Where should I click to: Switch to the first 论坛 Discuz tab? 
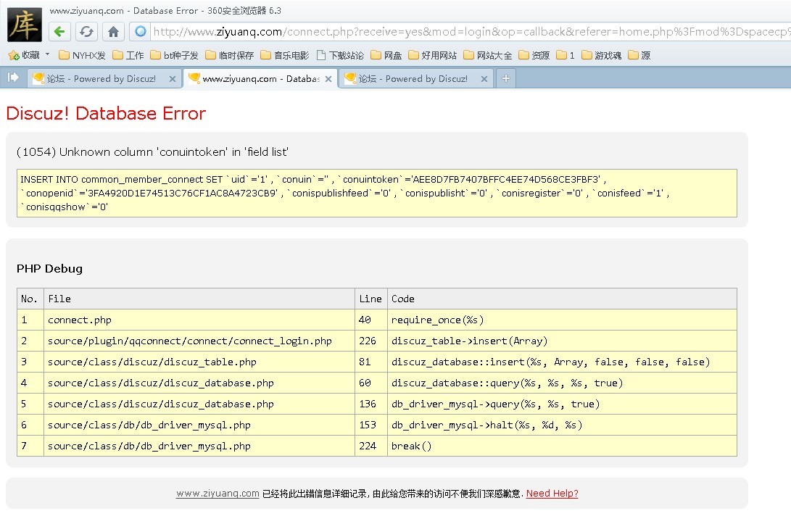coord(101,78)
